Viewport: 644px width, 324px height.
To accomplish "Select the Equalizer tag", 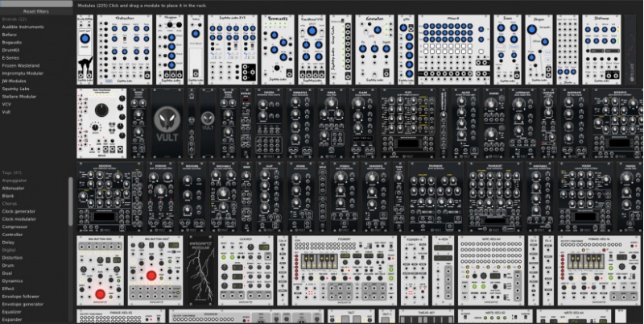I will pos(11,312).
